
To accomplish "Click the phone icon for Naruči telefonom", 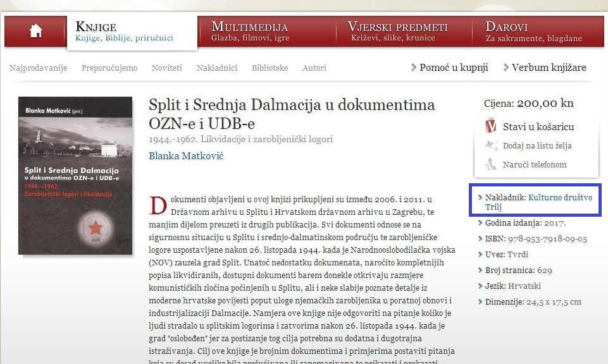I will pos(491,164).
